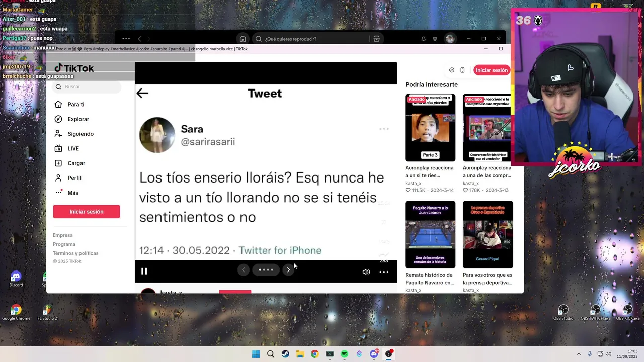Open Auronplay si te ries pierdes thumbnail

coord(430,128)
